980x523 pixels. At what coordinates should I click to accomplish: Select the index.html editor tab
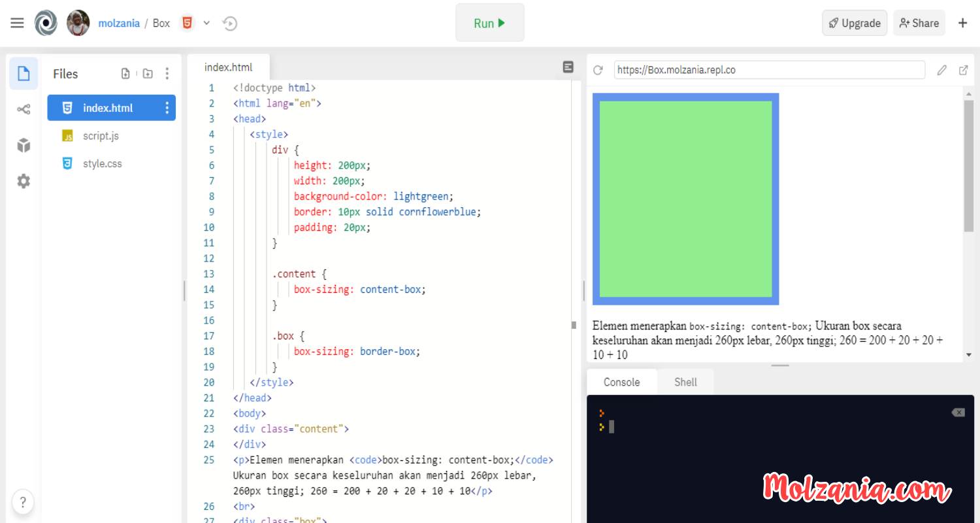point(228,67)
